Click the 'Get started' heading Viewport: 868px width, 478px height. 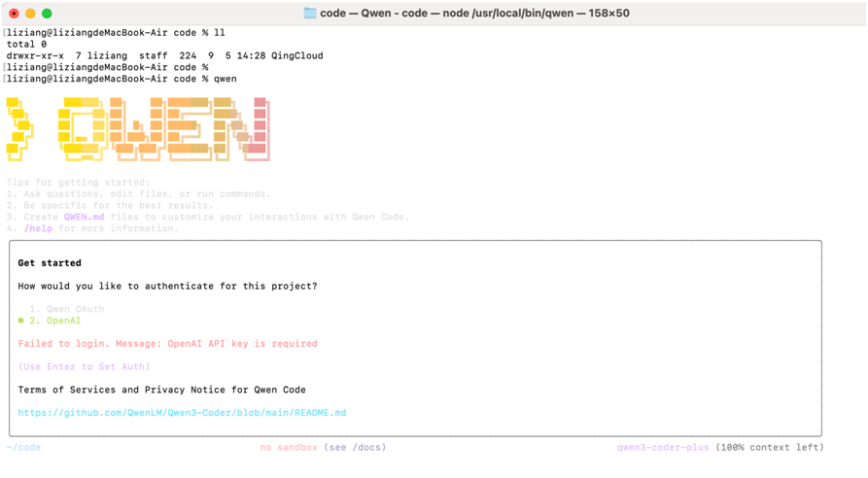click(50, 262)
